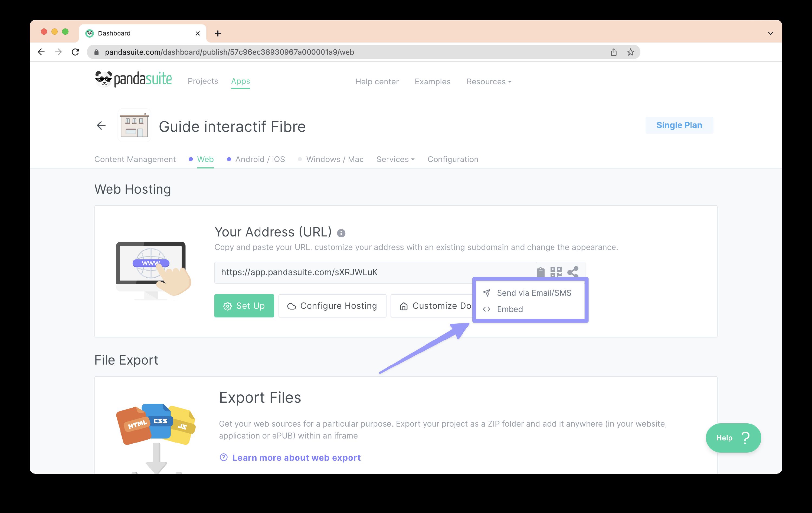The width and height of the screenshot is (812, 513).
Task: Copy URL with the clipboard icon
Action: click(540, 271)
